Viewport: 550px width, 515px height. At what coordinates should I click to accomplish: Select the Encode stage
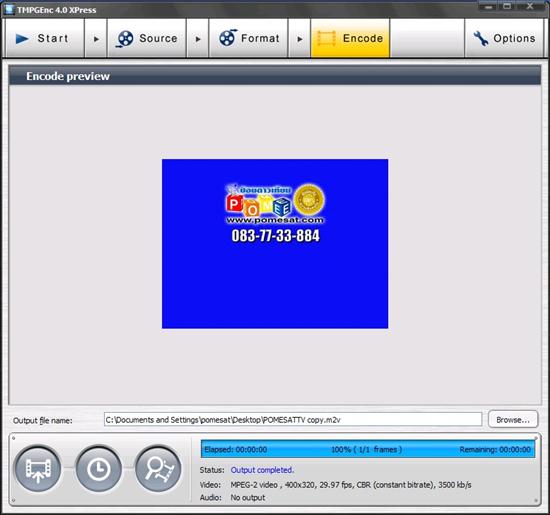[x=350, y=38]
